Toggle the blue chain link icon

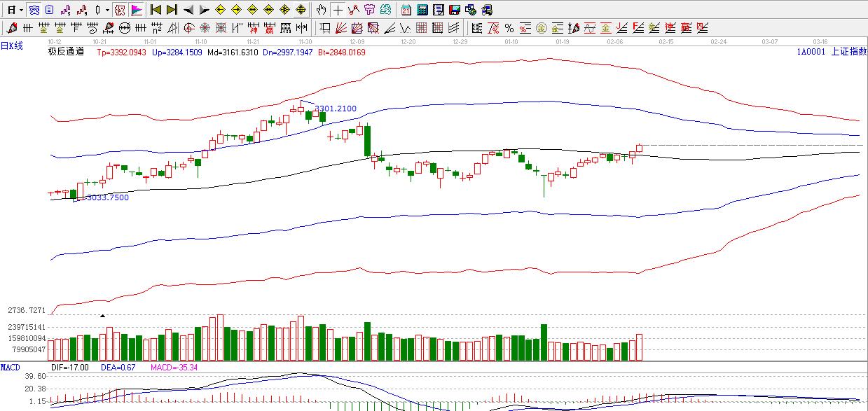34,10
